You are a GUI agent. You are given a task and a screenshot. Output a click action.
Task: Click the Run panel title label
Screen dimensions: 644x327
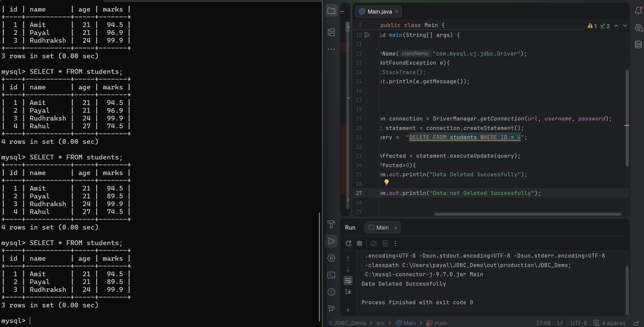(x=350, y=228)
